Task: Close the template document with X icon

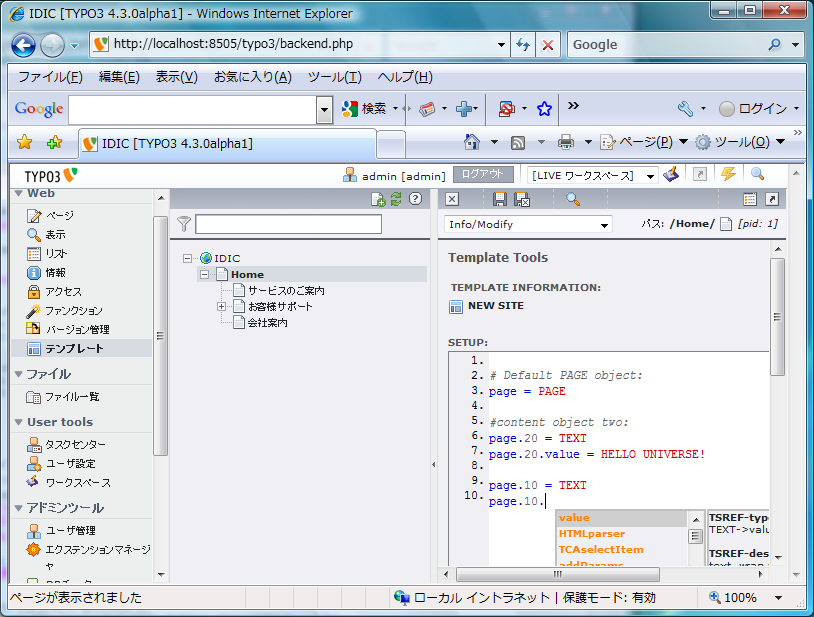Action: pyautogui.click(x=452, y=199)
